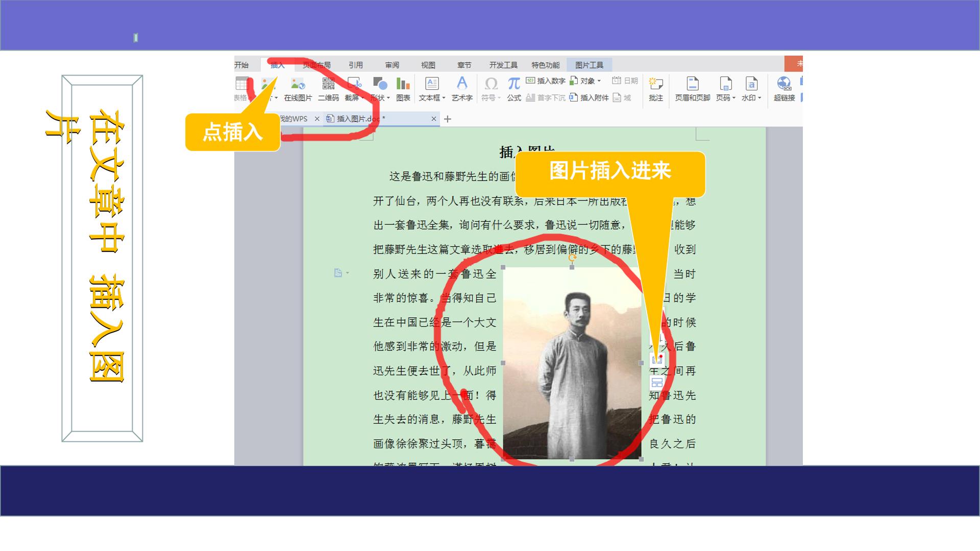Switch to the 图片工具 tab

point(589,65)
